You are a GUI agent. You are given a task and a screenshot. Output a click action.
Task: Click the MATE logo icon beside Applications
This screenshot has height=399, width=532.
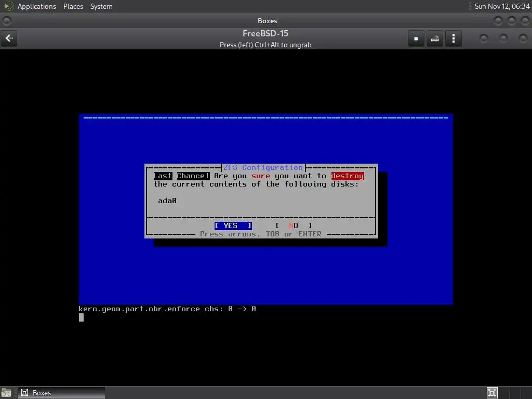click(8, 6)
